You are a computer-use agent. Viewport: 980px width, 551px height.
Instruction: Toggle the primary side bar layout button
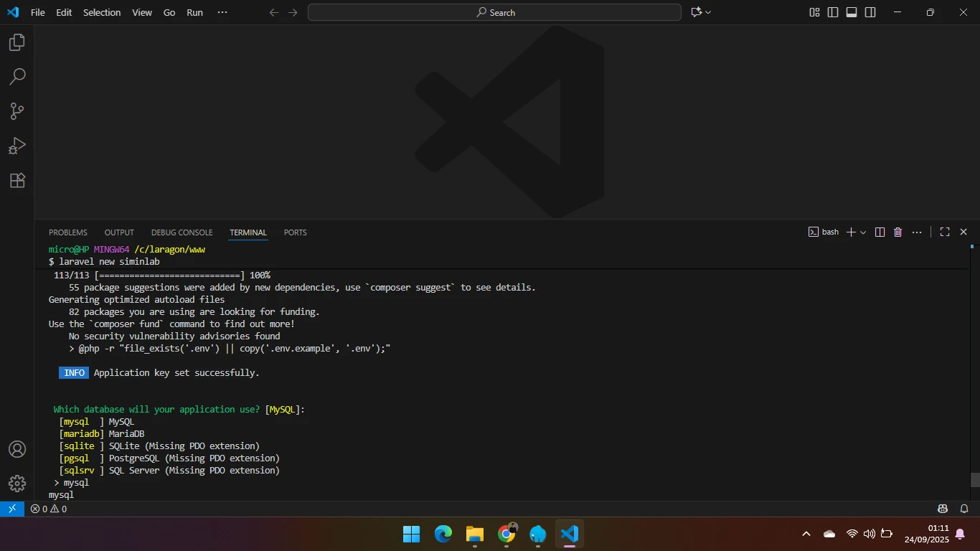(833, 12)
